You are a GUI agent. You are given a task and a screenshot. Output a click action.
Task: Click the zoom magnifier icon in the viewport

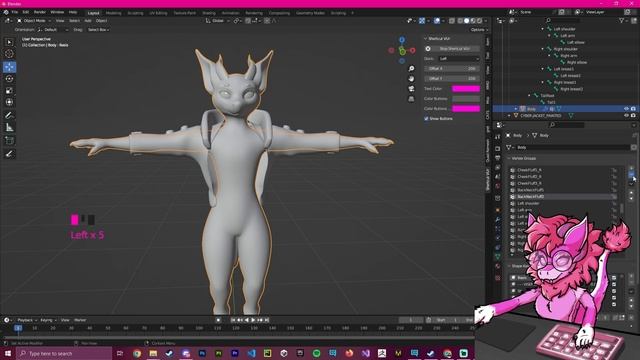click(x=411, y=69)
